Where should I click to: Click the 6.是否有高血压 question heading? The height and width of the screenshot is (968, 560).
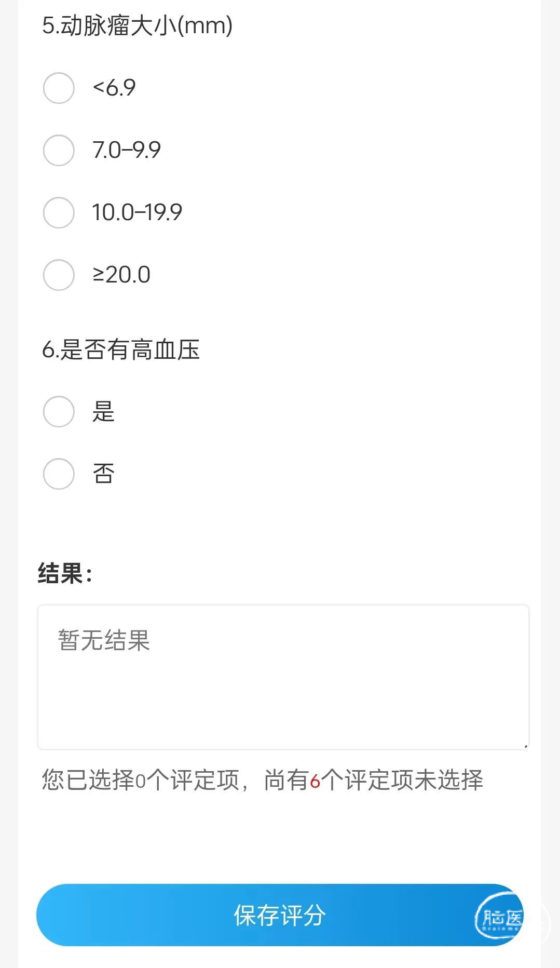click(121, 349)
